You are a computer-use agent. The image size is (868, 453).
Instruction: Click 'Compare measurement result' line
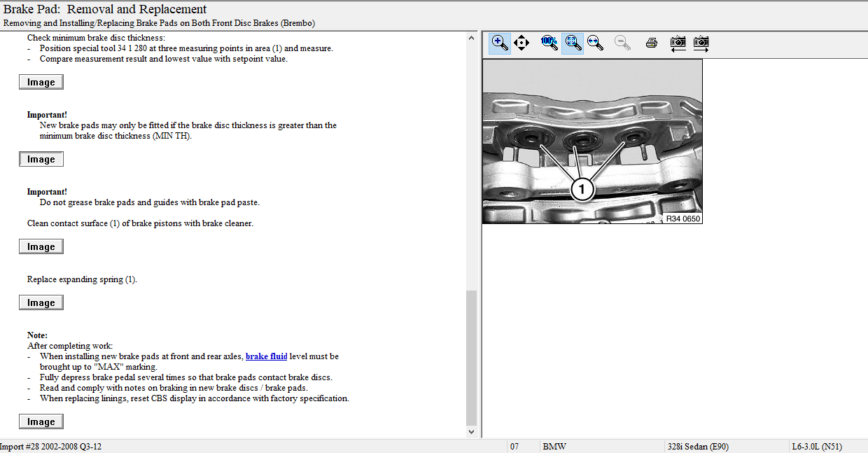pyautogui.click(x=164, y=59)
